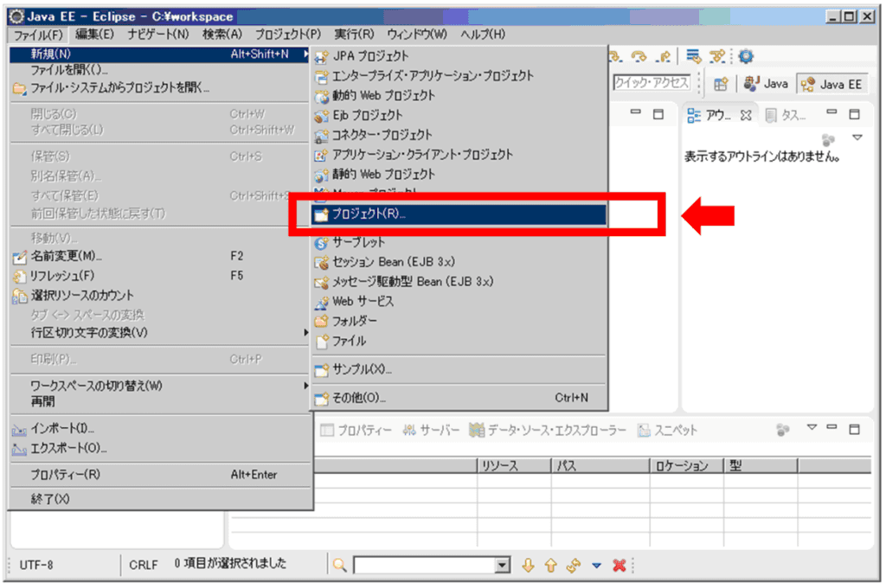Click the Open Perspective icon
This screenshot has height=588, width=886.
[x=721, y=84]
